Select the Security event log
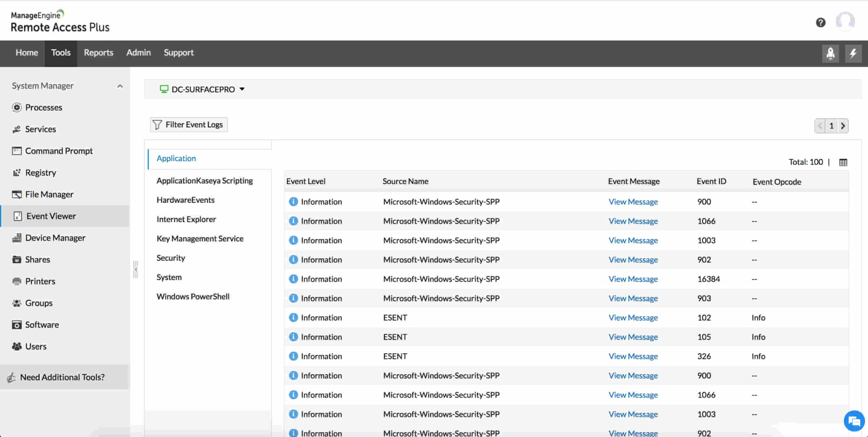Image resolution: width=868 pixels, height=437 pixels. (170, 258)
